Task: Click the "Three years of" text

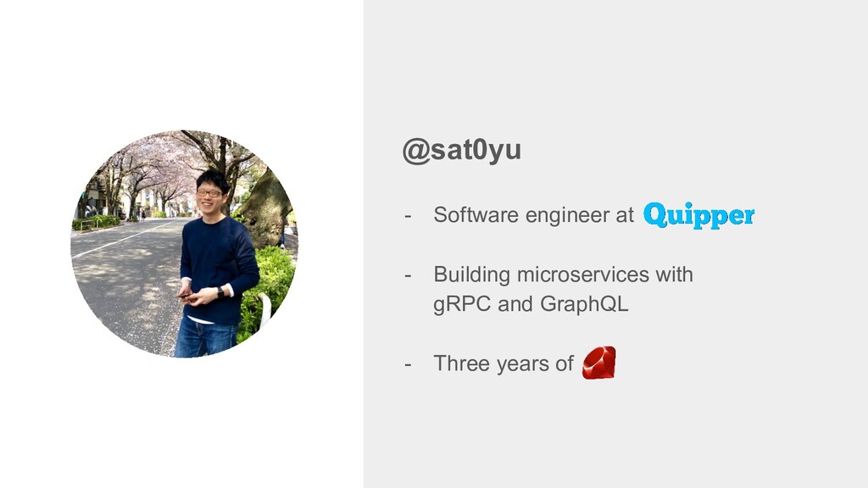Action: [504, 363]
